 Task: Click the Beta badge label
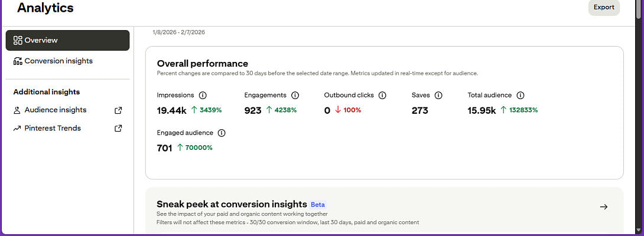click(318, 205)
